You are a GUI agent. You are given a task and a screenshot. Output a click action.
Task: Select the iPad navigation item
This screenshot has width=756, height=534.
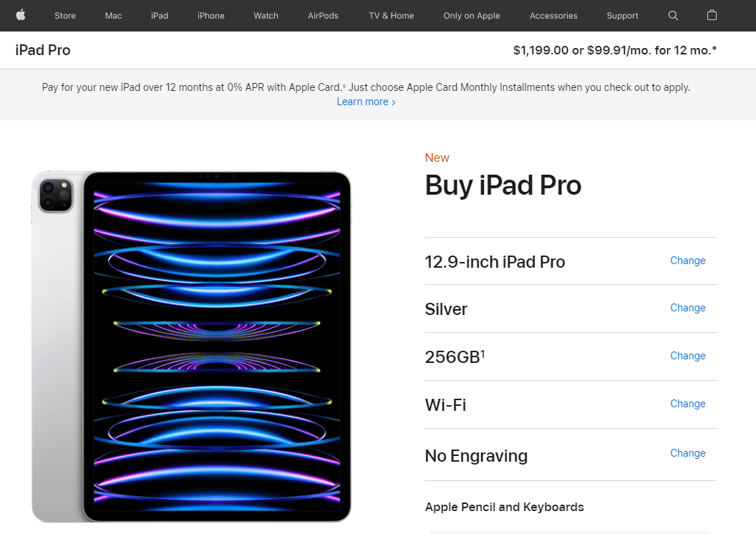159,15
